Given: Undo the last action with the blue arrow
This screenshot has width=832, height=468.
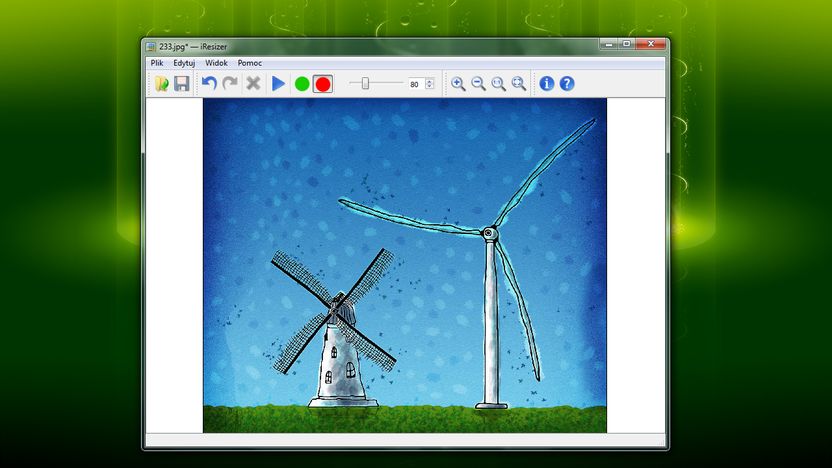Looking at the screenshot, I should (x=209, y=83).
